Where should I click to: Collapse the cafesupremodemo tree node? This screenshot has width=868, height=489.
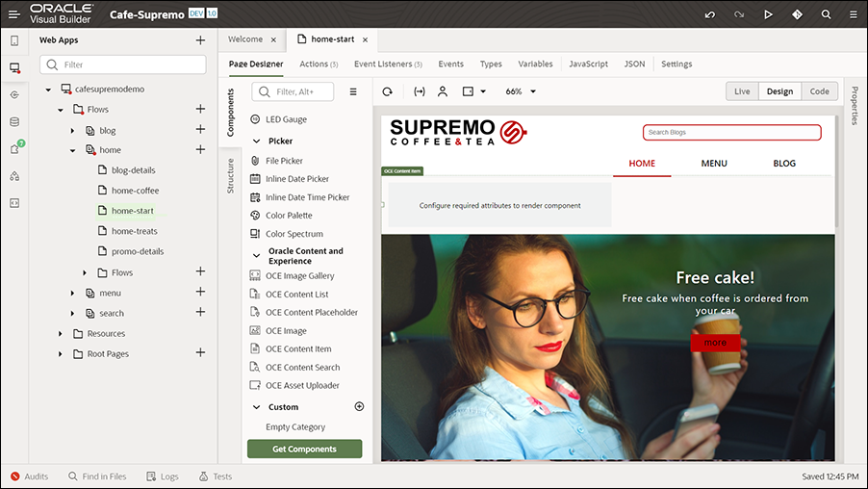48,90
